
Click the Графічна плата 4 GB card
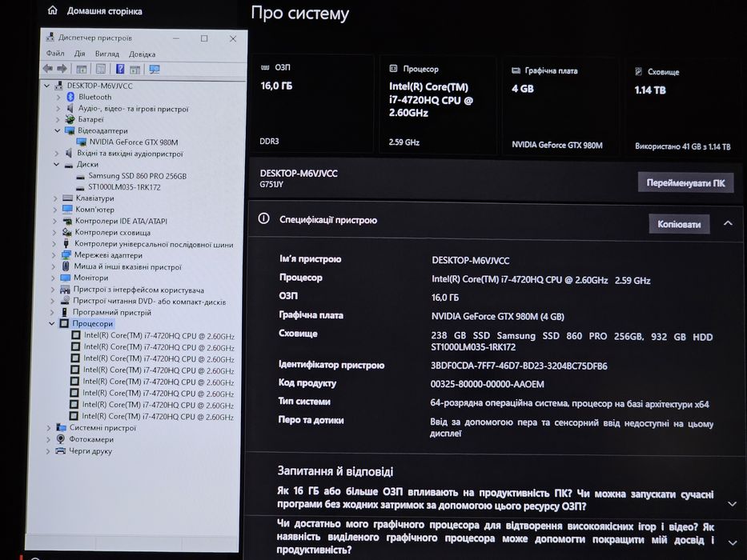point(560,106)
